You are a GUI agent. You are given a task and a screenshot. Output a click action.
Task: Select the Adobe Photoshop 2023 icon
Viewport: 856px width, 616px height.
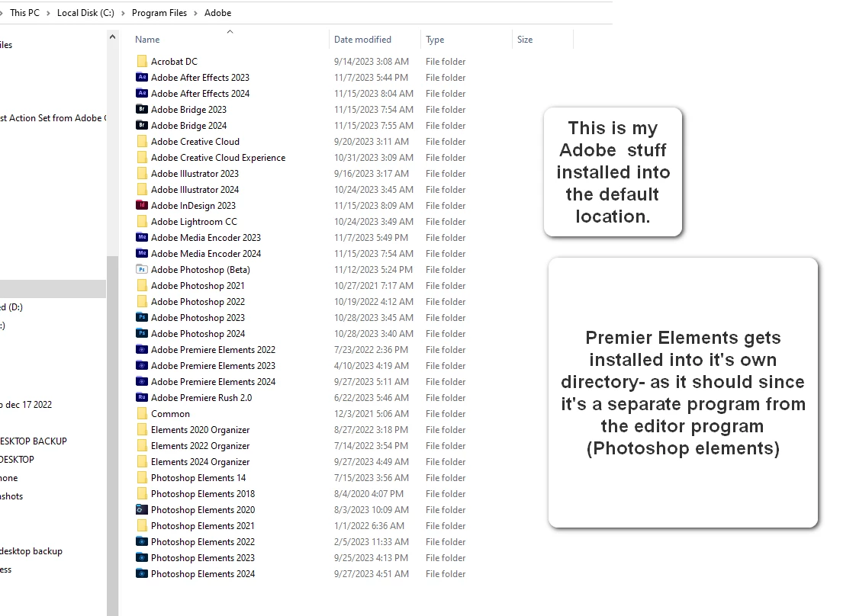coord(142,318)
